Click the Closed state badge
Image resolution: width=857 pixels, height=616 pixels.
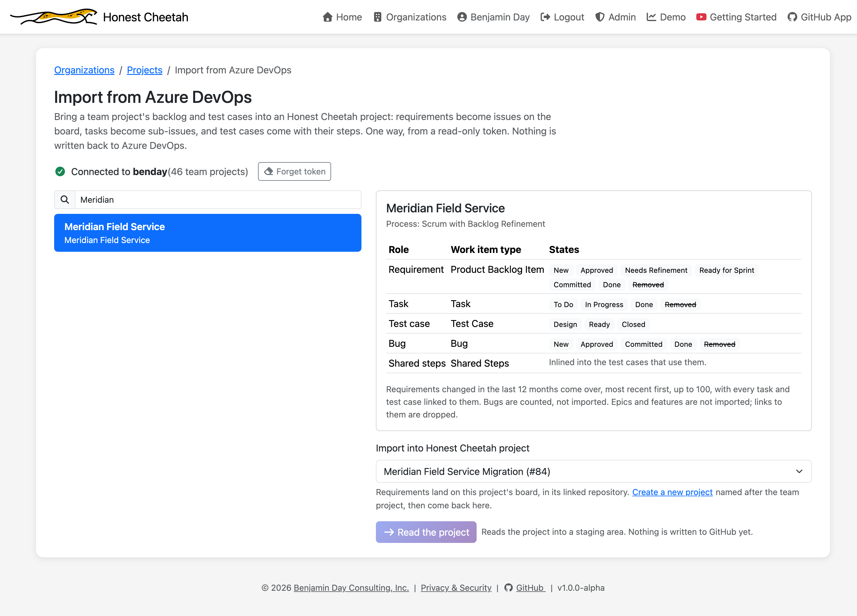(x=634, y=324)
